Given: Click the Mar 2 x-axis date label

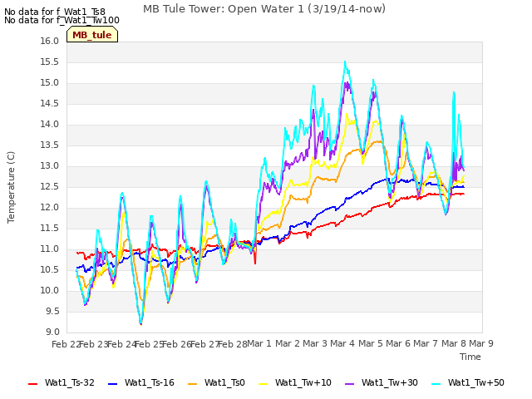Looking at the screenshot, I should point(288,343).
